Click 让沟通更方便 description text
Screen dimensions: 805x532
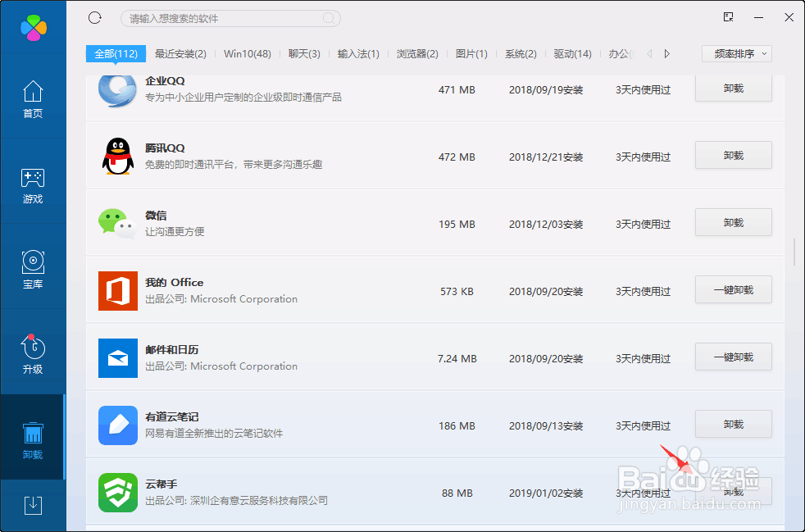point(175,232)
